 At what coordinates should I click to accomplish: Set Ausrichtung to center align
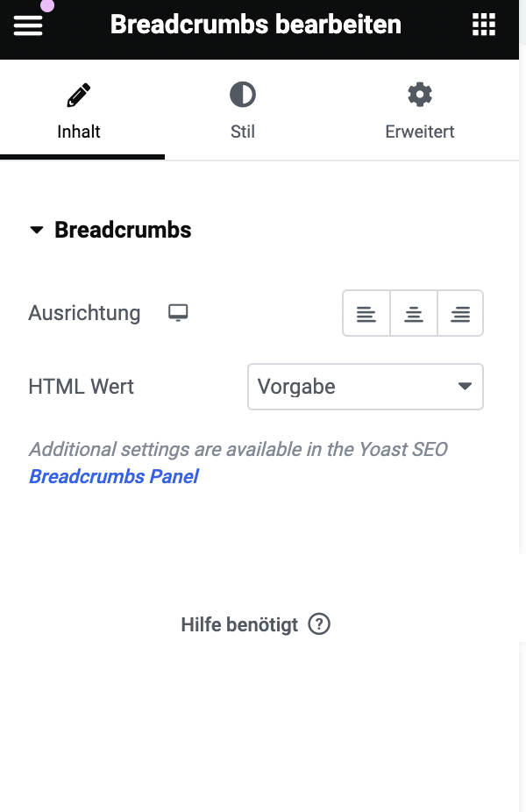pyautogui.click(x=413, y=313)
